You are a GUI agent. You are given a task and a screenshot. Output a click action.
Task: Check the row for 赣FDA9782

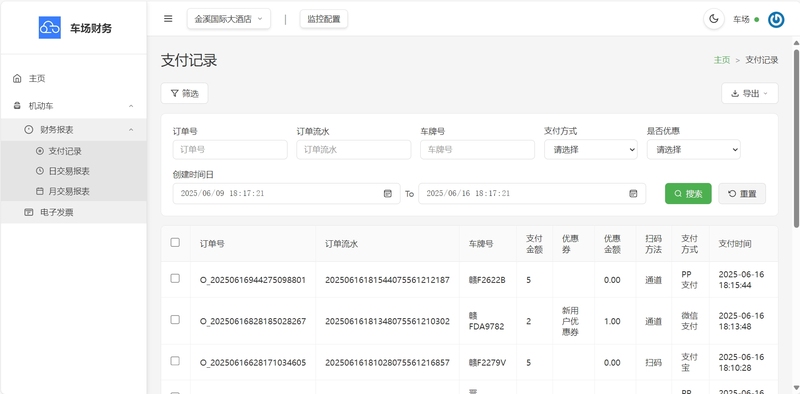click(175, 319)
